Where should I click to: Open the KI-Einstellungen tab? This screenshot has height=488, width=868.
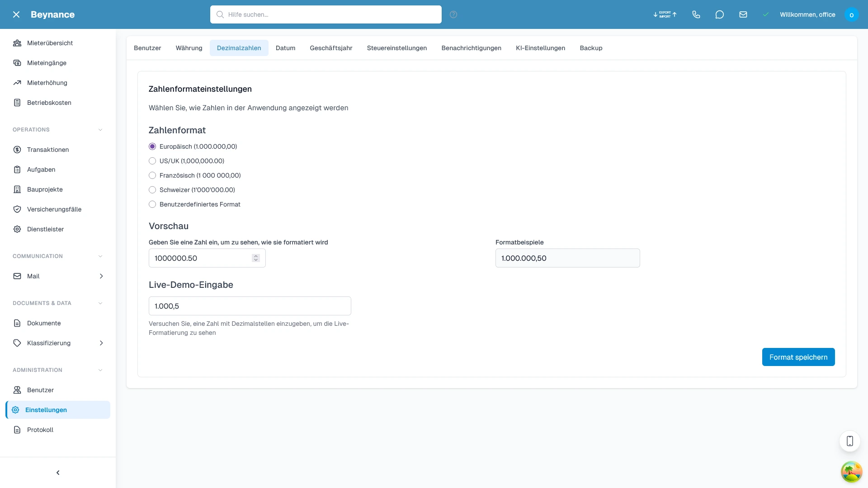[x=541, y=48]
